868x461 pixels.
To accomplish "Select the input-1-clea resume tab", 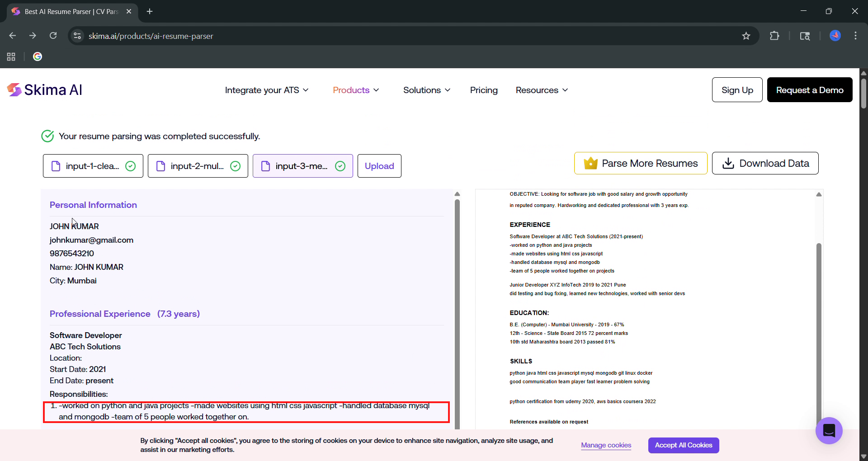I will point(93,166).
